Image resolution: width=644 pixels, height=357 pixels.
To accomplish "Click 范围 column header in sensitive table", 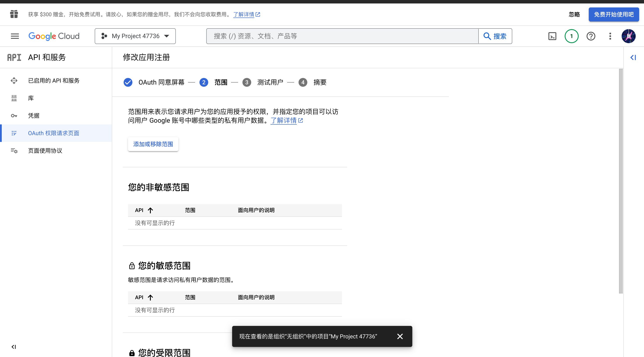I will point(190,298).
